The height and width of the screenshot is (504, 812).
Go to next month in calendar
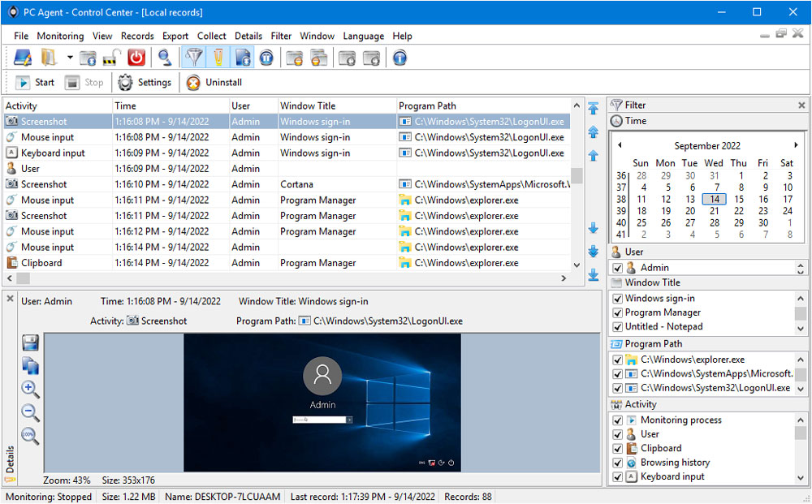[797, 145]
